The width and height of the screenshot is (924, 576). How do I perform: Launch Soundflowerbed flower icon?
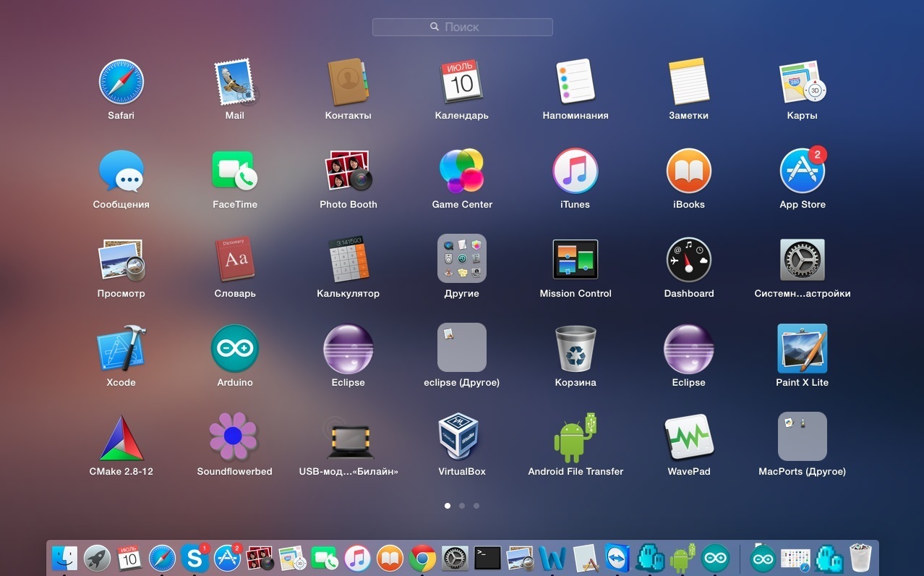coord(234,437)
